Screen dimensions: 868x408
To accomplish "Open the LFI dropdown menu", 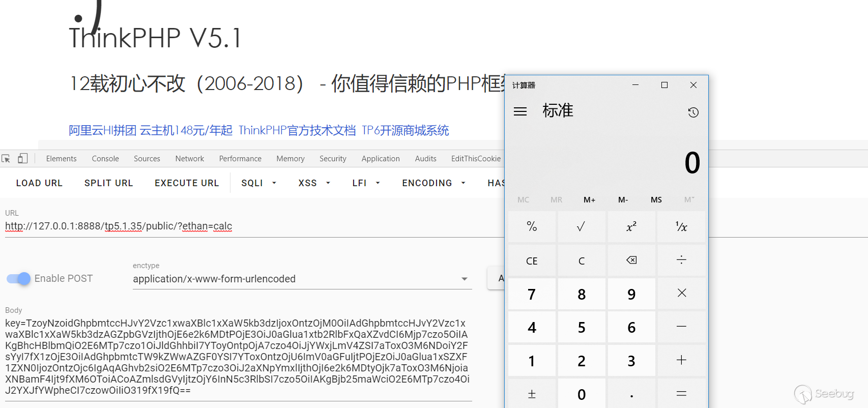I will coord(366,183).
